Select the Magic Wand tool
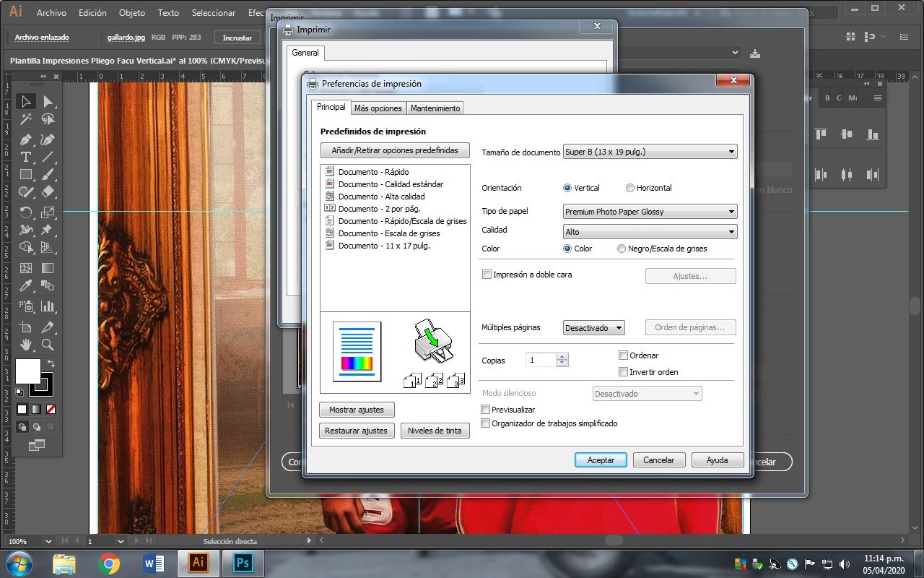This screenshot has height=578, width=924. tap(26, 119)
